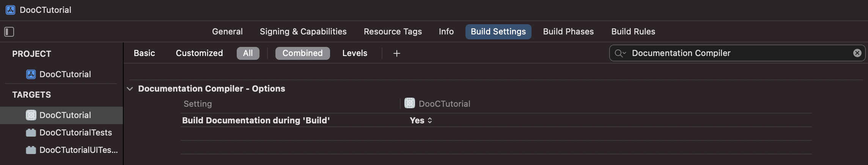Screen dimensions: 868x165
Task: Open Signing & Capabilities tab
Action: point(303,31)
